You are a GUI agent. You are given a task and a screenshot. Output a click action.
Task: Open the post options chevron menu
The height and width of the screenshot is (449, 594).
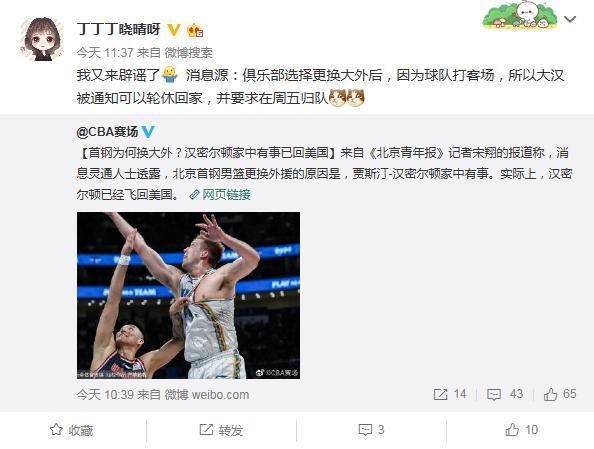click(x=570, y=19)
